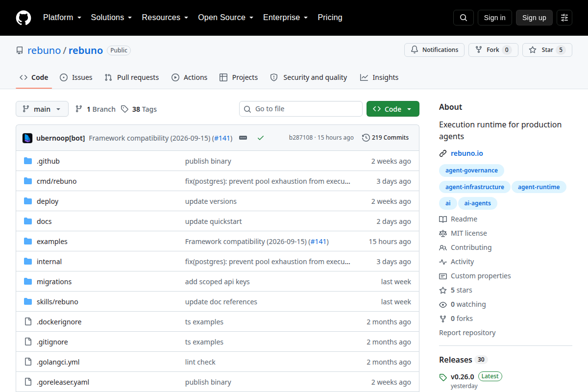View green checkmark commit status
Viewport: 588px width, 392px height.
(261, 138)
